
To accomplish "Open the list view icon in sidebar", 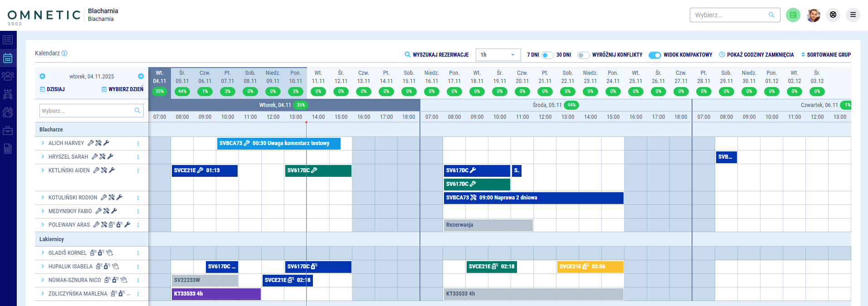I will point(8,40).
